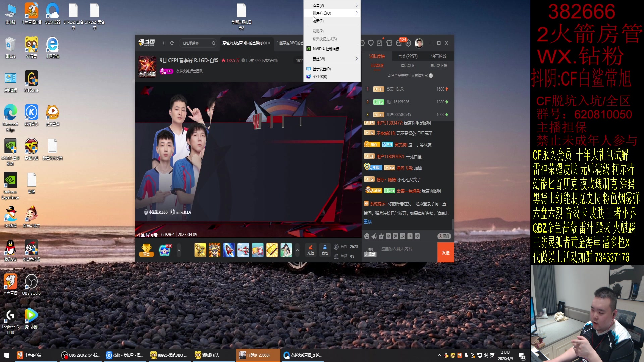Open the emoji picker in chat
Viewport: 644px width, 362px height.
point(367,236)
